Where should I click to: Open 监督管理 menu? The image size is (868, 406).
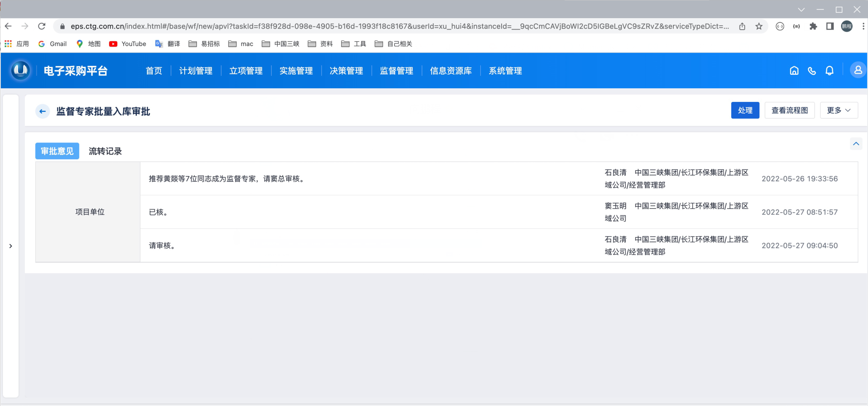(x=396, y=71)
